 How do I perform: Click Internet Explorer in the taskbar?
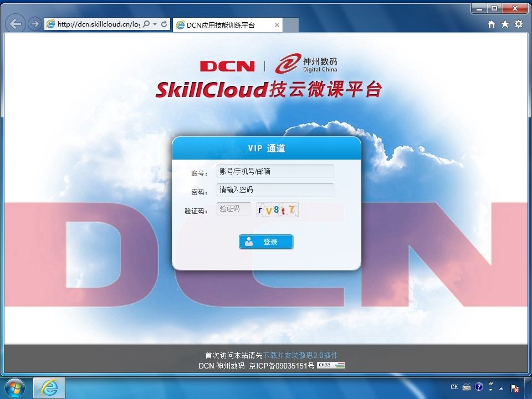click(49, 388)
